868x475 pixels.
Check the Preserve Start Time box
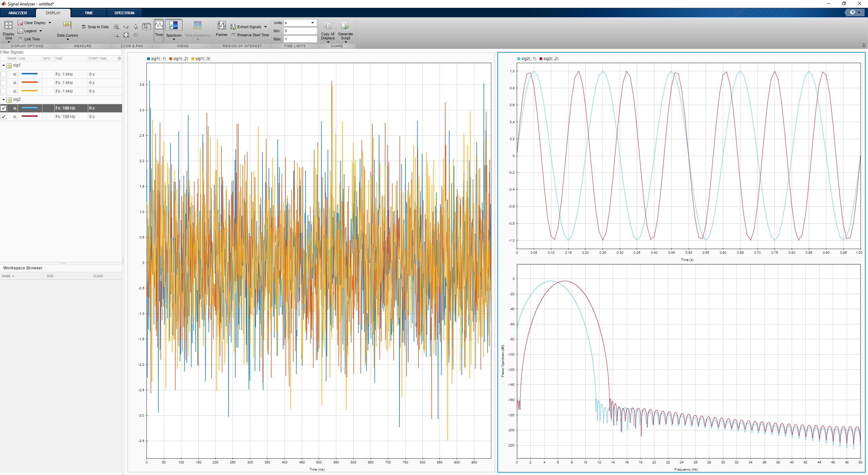click(233, 35)
